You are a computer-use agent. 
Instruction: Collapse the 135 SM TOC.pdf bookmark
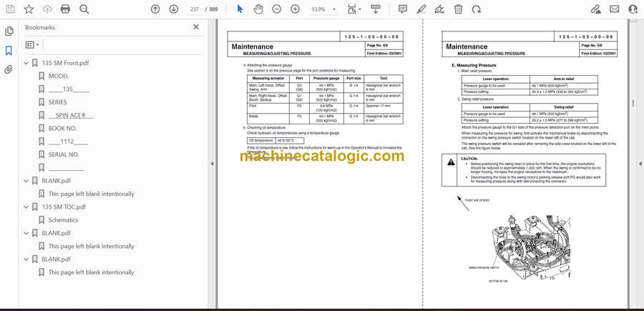[x=26, y=207]
